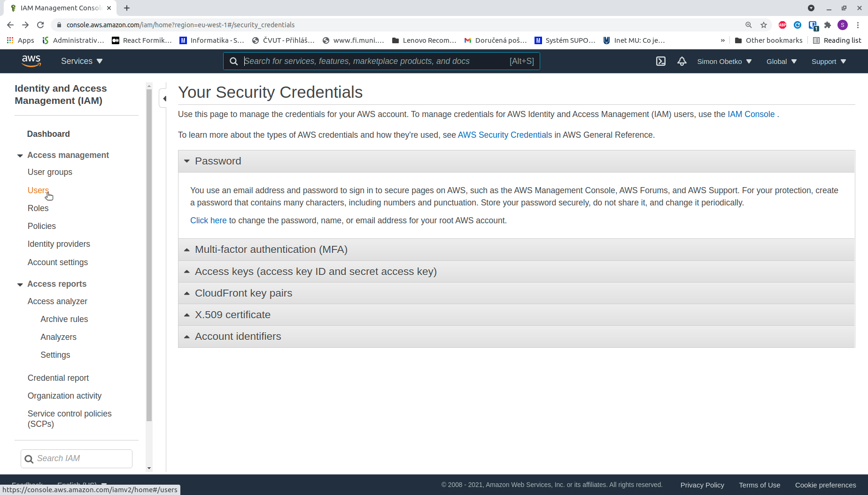Click the browser address bar URL
This screenshot has width=868, height=495.
click(x=180, y=25)
